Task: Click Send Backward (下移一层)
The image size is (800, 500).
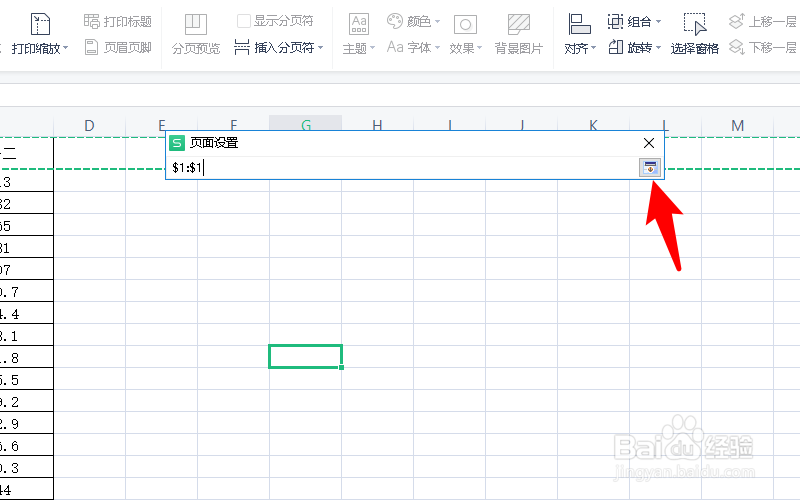Action: pos(763,47)
